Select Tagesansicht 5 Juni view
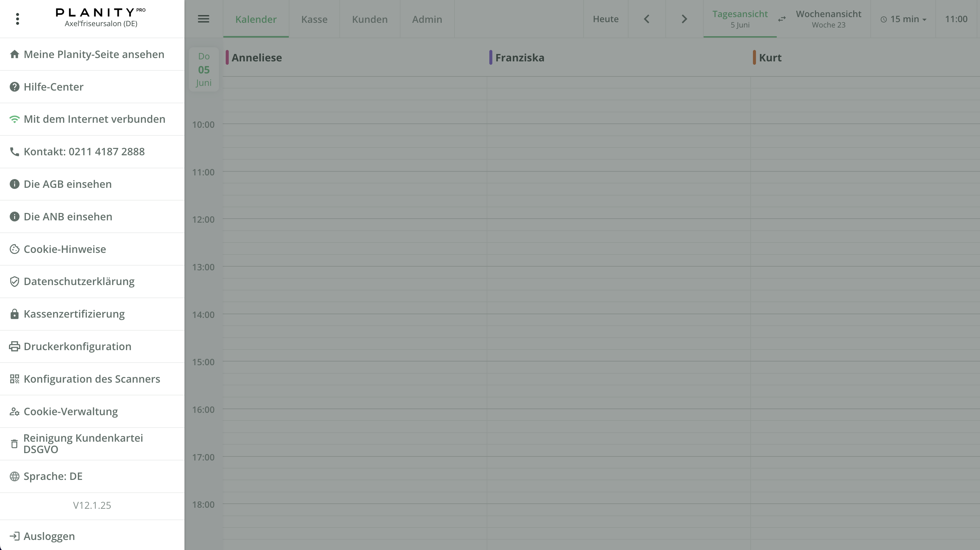This screenshot has width=980, height=550. pos(740,19)
